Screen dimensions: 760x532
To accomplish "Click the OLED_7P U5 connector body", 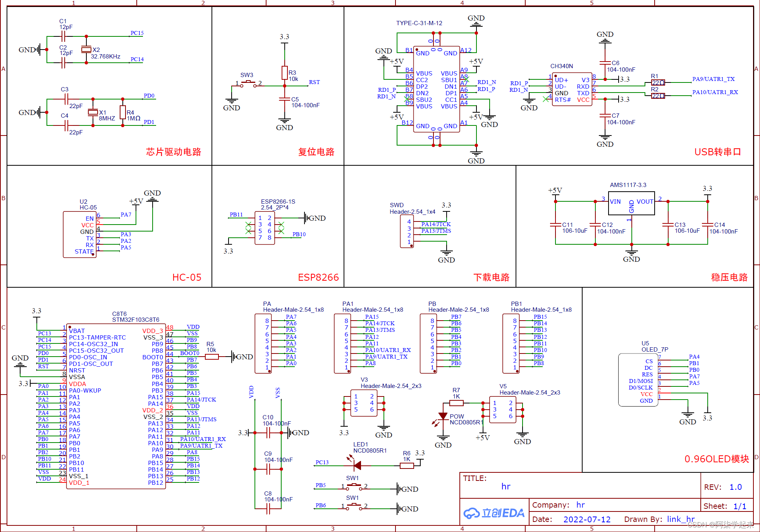I will (x=638, y=380).
